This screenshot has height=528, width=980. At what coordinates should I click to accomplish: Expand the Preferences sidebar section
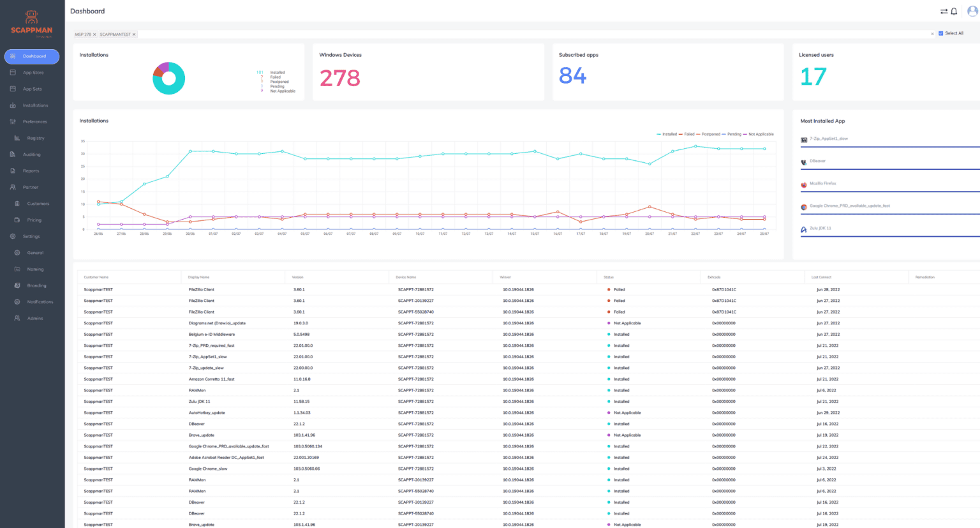click(x=34, y=122)
